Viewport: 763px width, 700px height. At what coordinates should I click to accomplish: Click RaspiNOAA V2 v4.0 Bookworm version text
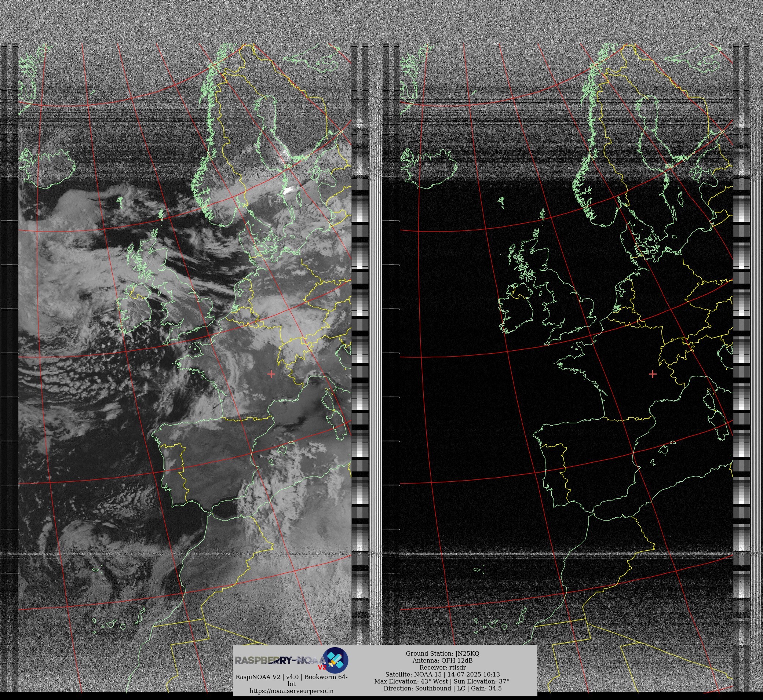(291, 677)
